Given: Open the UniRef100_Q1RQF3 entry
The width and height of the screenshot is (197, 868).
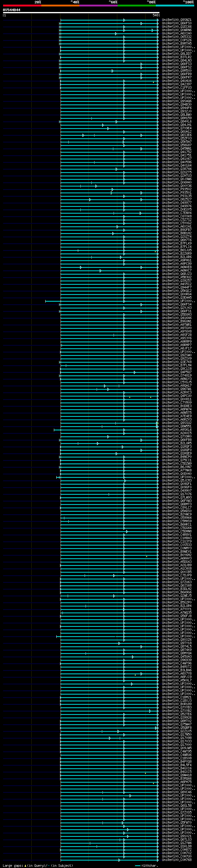Looking at the screenshot, I should point(176,447).
